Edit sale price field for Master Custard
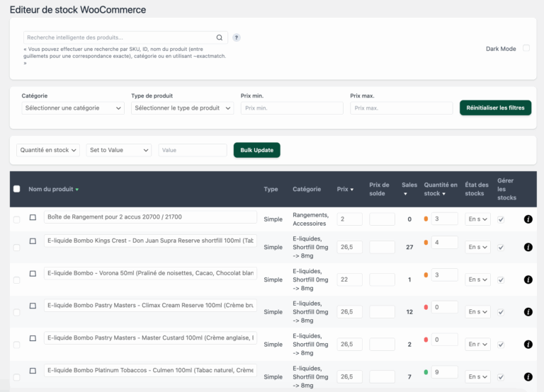 tap(382, 345)
